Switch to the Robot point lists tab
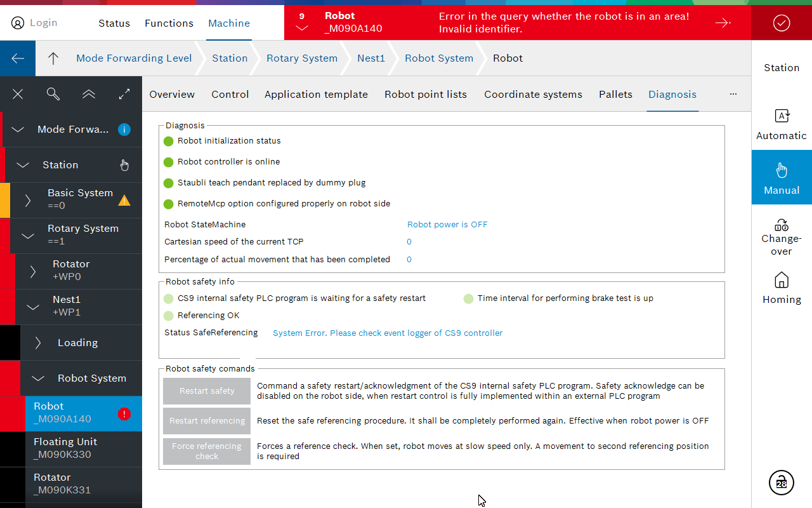The width and height of the screenshot is (812, 508). point(425,94)
